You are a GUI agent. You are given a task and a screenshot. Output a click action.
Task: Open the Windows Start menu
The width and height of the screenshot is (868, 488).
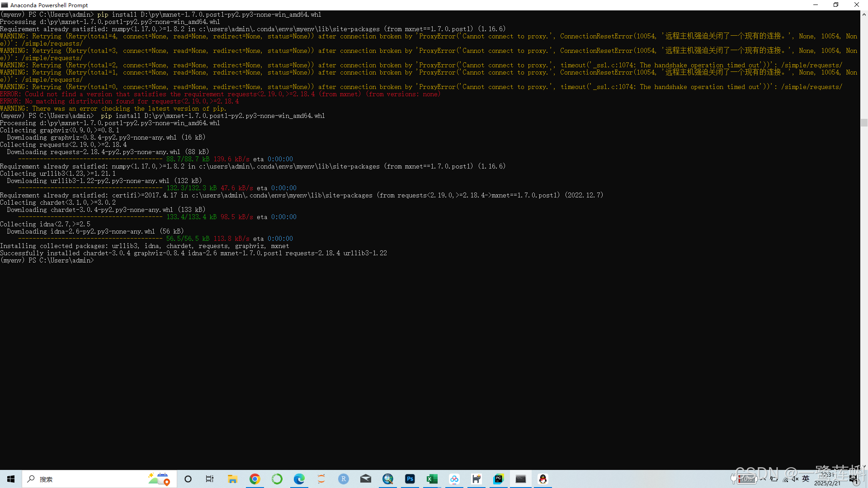coord(11,479)
